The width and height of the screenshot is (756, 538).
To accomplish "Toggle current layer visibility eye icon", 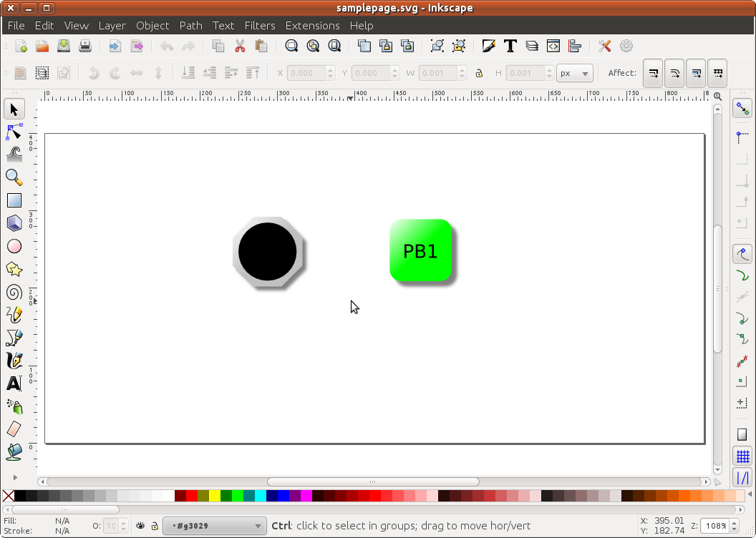I will pyautogui.click(x=141, y=526).
